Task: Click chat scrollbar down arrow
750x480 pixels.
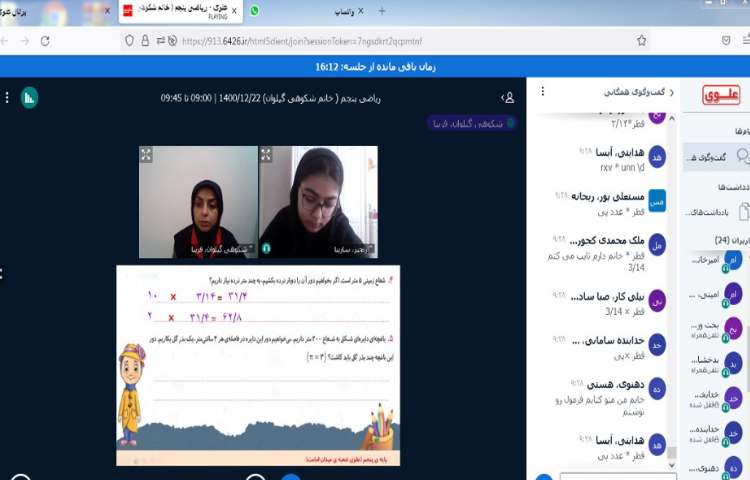Action: coord(672,465)
